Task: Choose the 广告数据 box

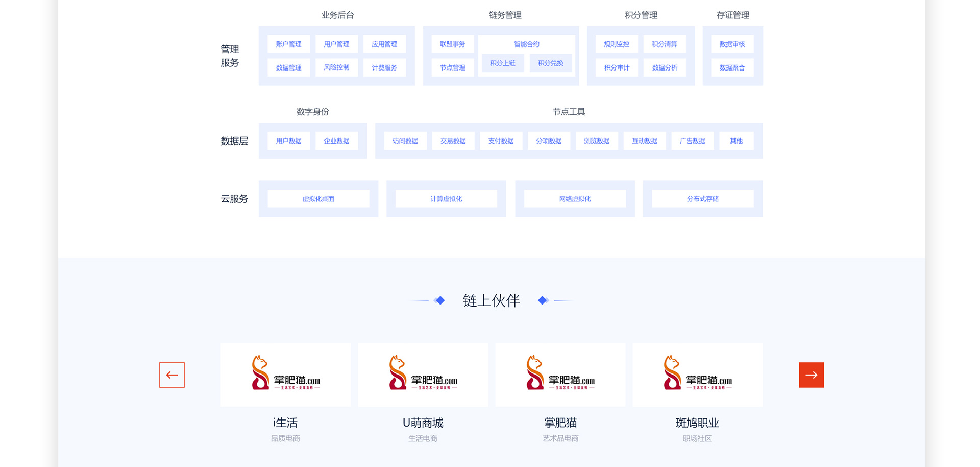Action: pos(692,141)
